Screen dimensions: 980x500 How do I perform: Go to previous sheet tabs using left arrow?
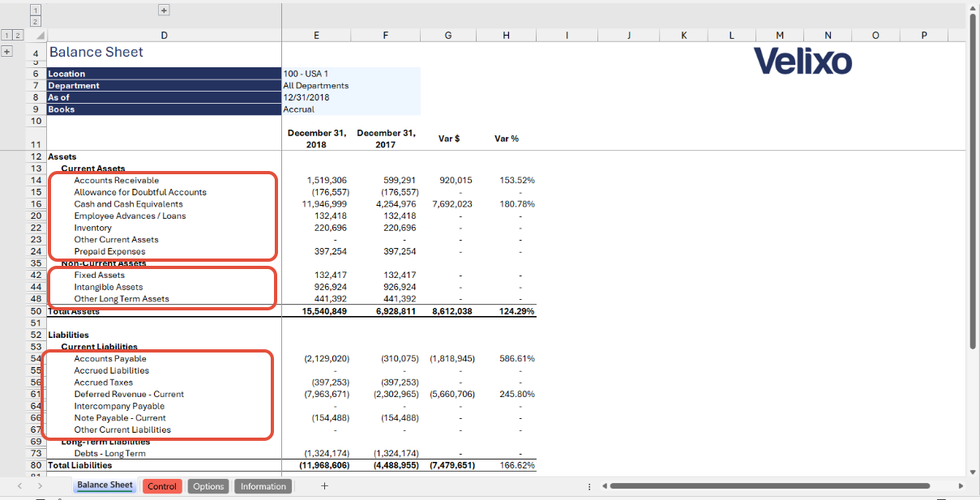19,486
